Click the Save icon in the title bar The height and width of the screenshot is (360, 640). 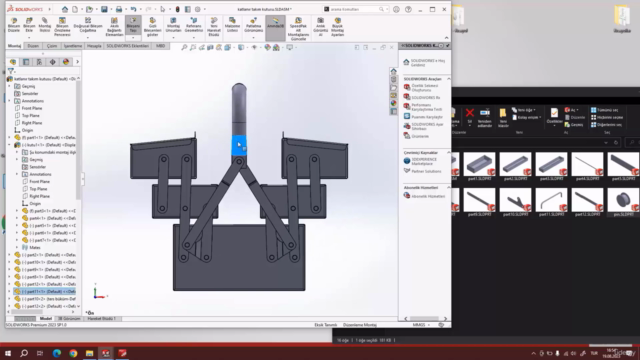coord(104,9)
